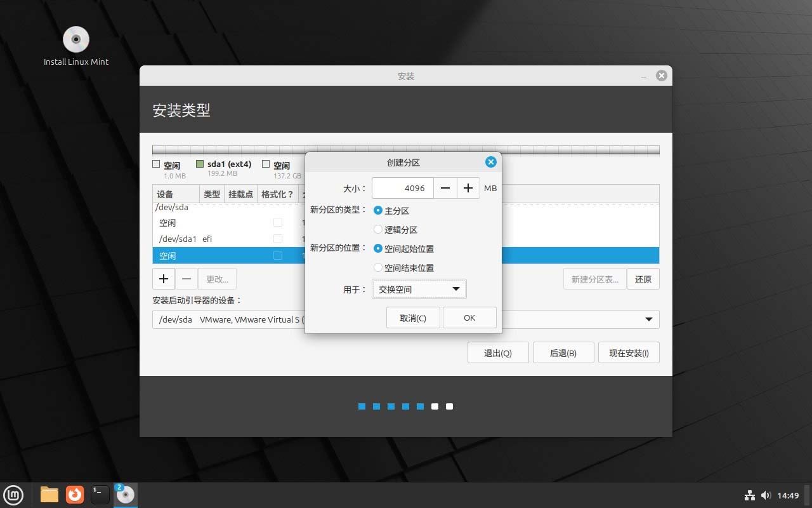The height and width of the screenshot is (508, 812).
Task: Open the terminal from the taskbar
Action: click(x=100, y=495)
